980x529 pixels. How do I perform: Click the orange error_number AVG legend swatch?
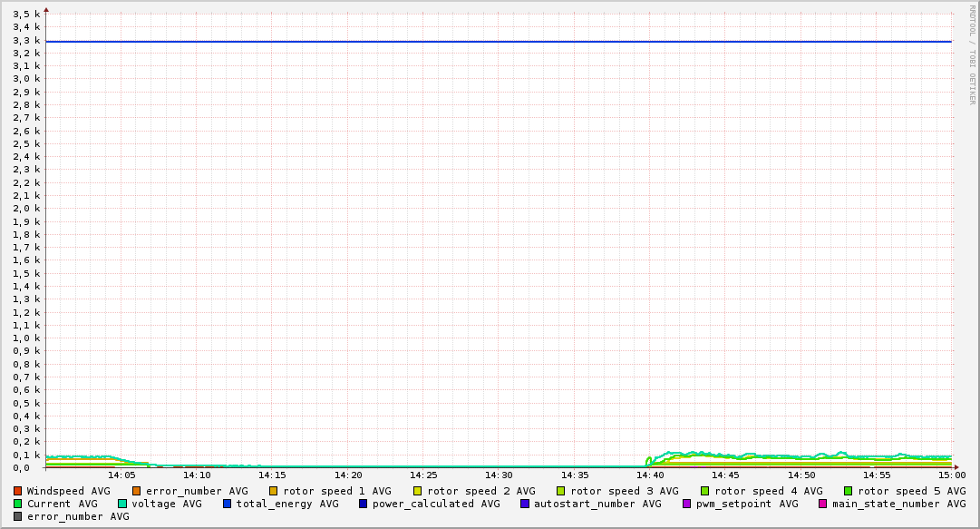[x=137, y=491]
